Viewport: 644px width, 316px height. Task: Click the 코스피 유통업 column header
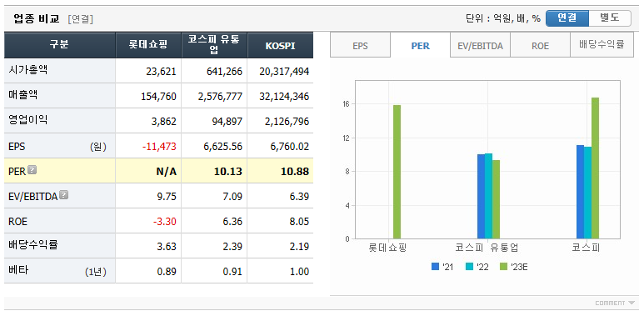coord(214,45)
